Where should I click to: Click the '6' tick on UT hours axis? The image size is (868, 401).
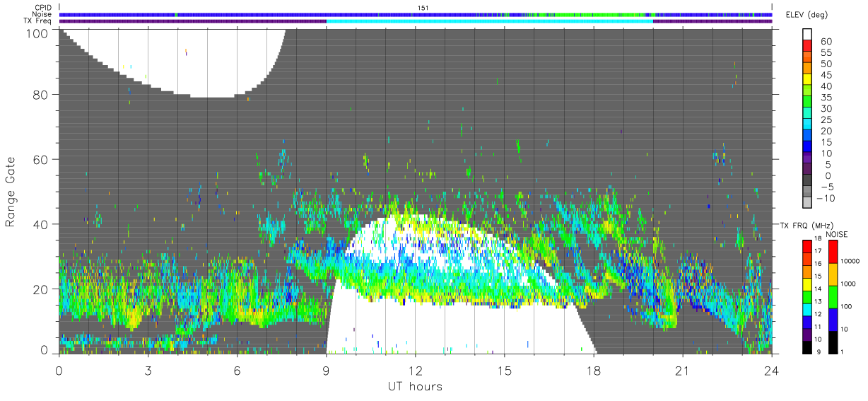tap(237, 371)
